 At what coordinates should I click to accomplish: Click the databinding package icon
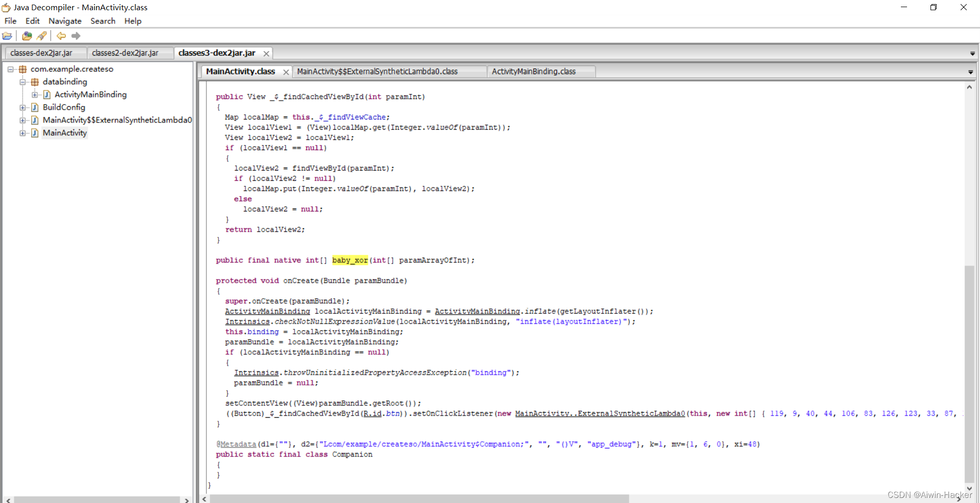point(35,82)
